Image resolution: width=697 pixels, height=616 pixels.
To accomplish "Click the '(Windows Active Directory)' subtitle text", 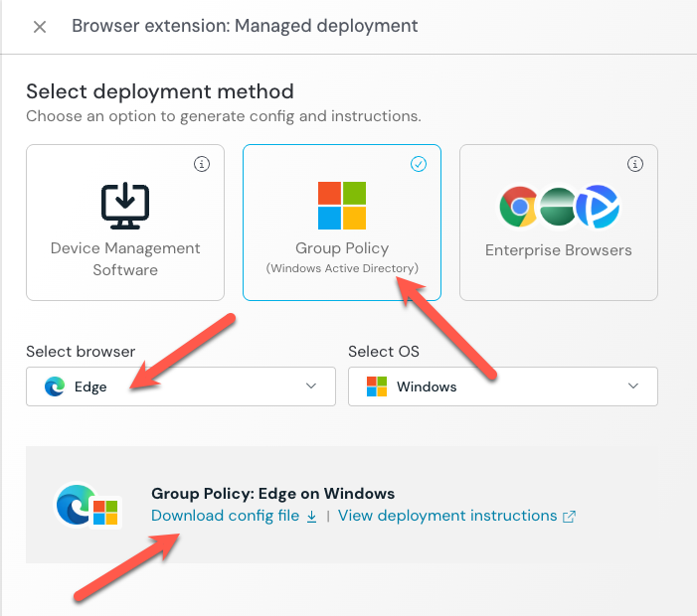I will coord(342,268).
